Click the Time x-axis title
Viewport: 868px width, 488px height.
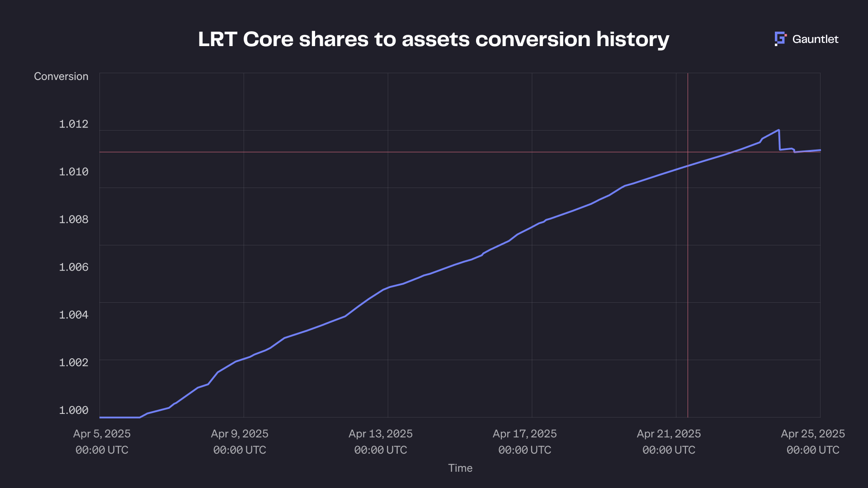coord(460,468)
